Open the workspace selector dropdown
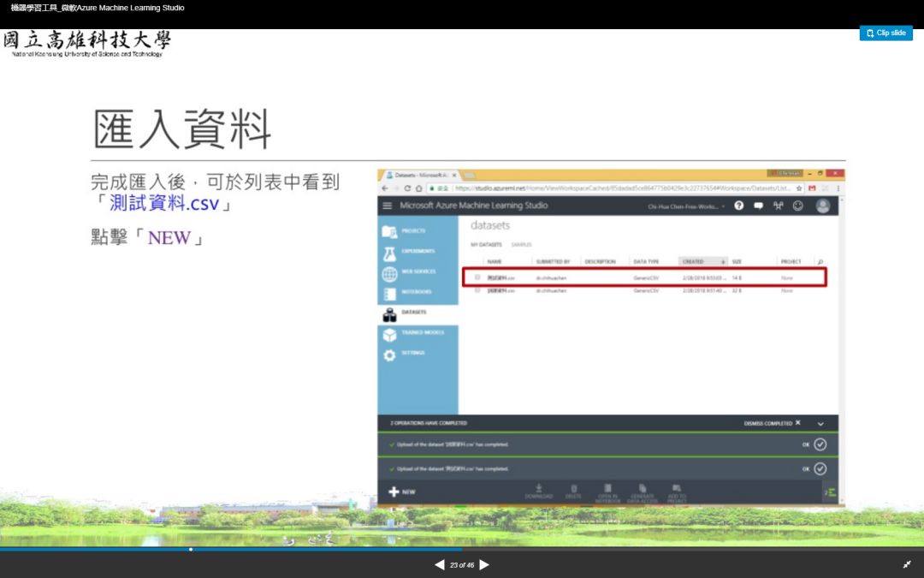The image size is (924, 578). point(686,206)
